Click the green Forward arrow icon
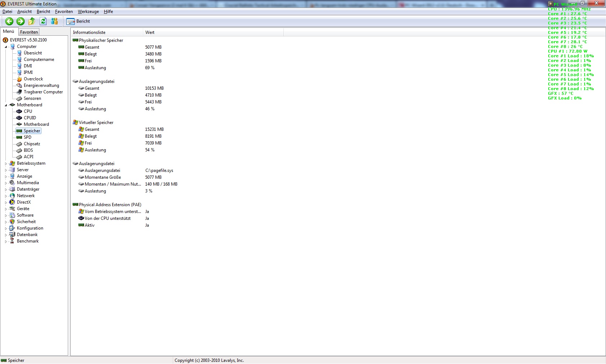 coord(21,21)
